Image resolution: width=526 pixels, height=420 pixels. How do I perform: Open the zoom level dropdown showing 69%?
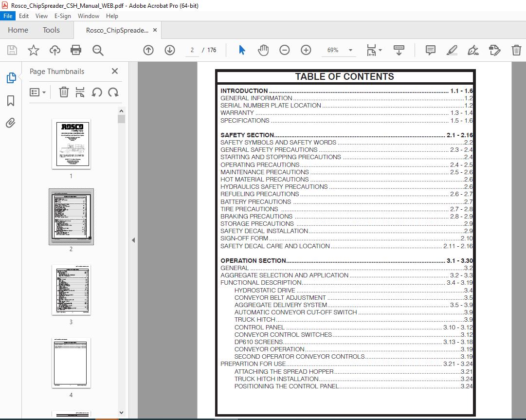[349, 50]
